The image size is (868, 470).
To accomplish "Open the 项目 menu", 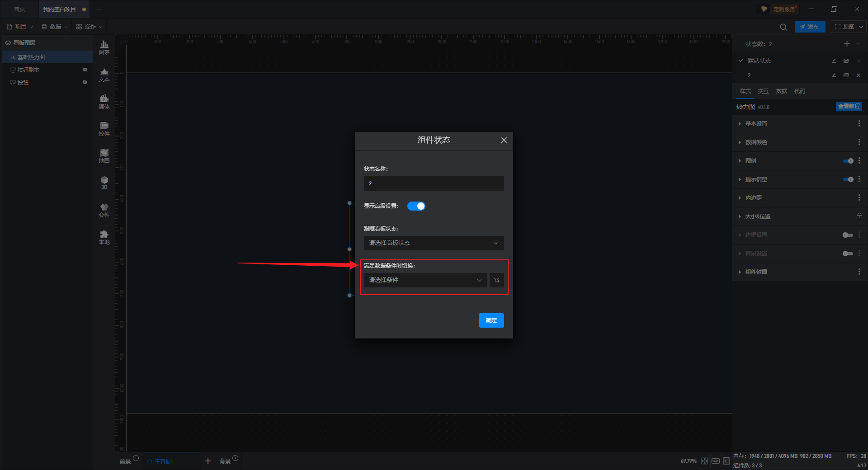I will point(20,27).
